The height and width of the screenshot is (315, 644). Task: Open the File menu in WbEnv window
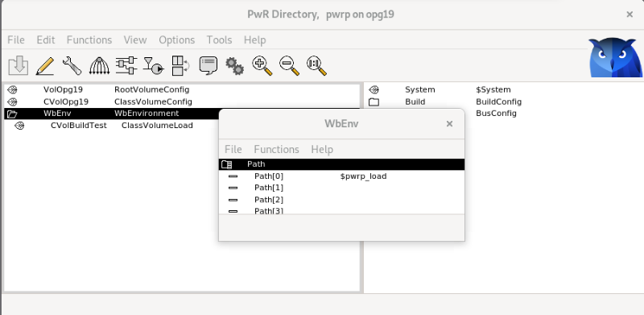(233, 149)
